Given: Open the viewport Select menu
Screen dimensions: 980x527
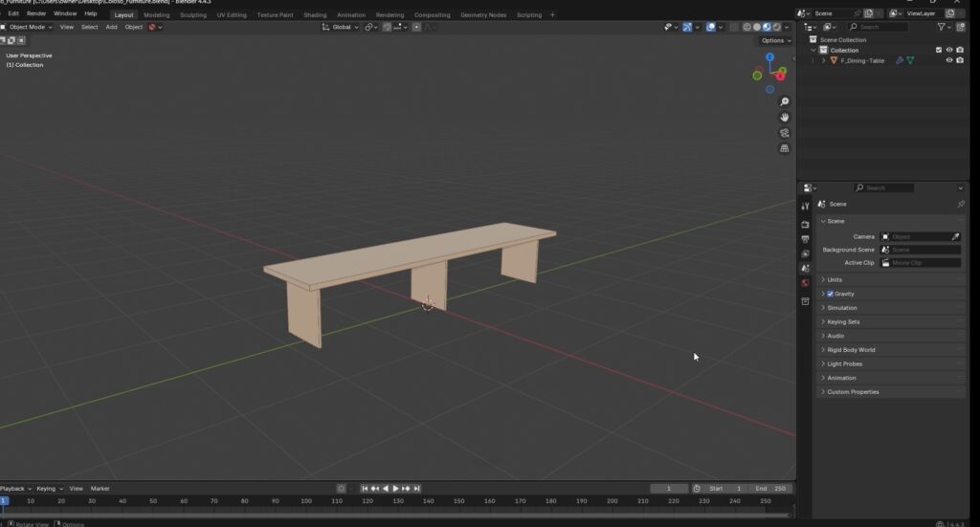Looking at the screenshot, I should coord(89,27).
